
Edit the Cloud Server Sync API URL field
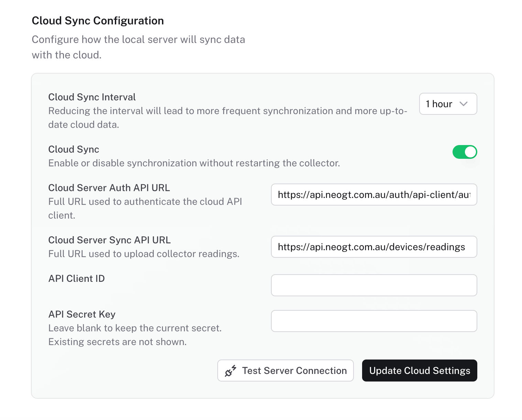(x=374, y=247)
